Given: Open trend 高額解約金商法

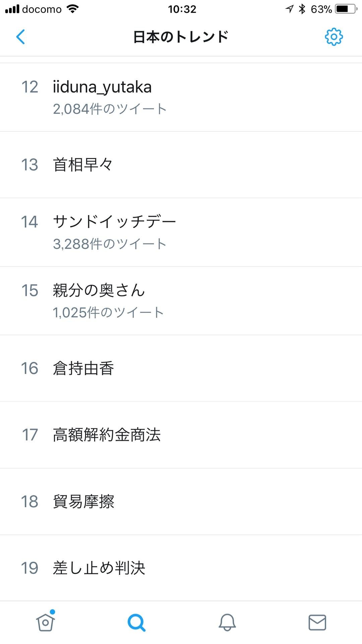Looking at the screenshot, I should pyautogui.click(x=107, y=435).
